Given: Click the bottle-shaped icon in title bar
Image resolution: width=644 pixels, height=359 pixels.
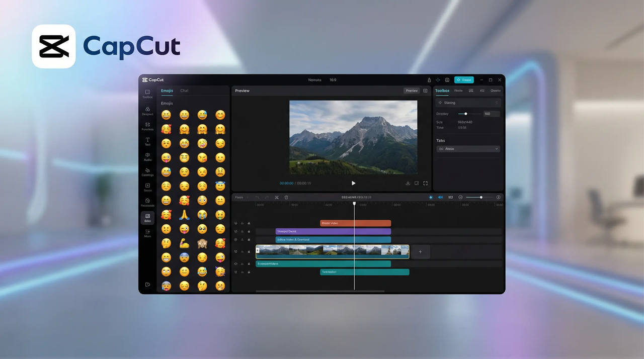Looking at the screenshot, I should point(429,80).
